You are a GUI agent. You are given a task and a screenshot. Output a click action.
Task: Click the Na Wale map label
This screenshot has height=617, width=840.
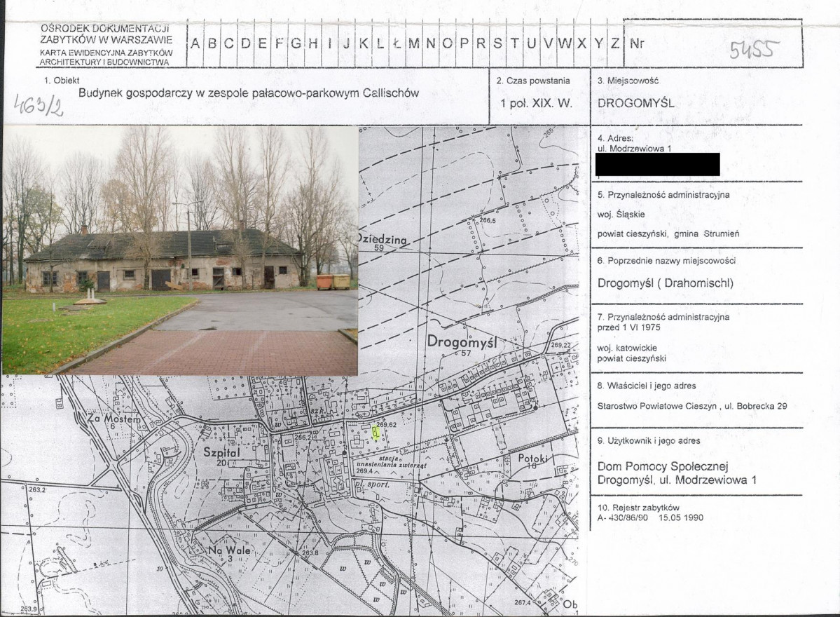click(x=229, y=550)
